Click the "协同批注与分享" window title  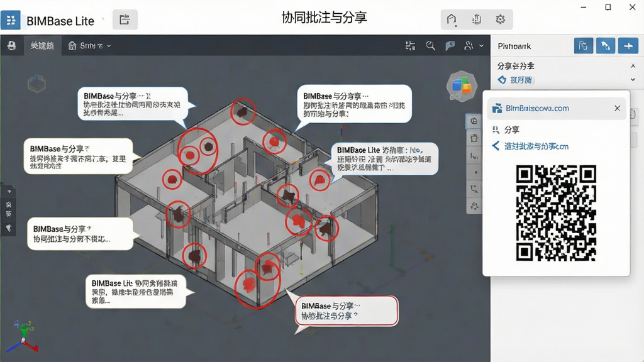(x=324, y=18)
